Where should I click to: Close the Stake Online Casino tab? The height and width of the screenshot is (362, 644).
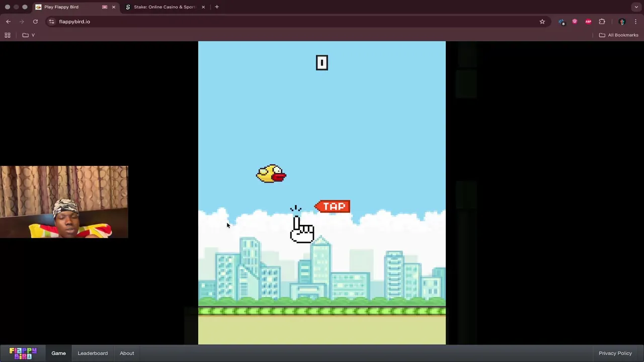203,7
